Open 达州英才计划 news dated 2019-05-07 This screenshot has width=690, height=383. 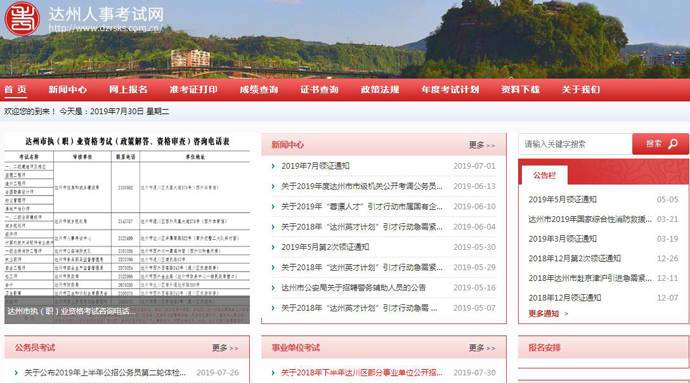(x=359, y=308)
